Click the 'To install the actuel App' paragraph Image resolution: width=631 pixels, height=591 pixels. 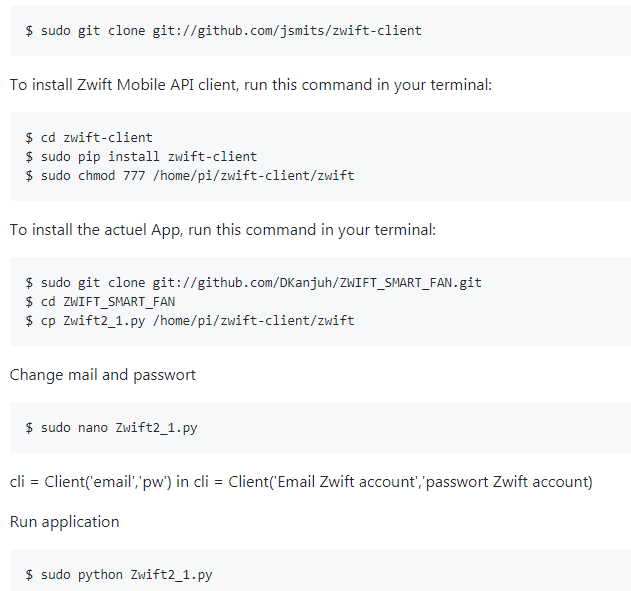(x=223, y=230)
